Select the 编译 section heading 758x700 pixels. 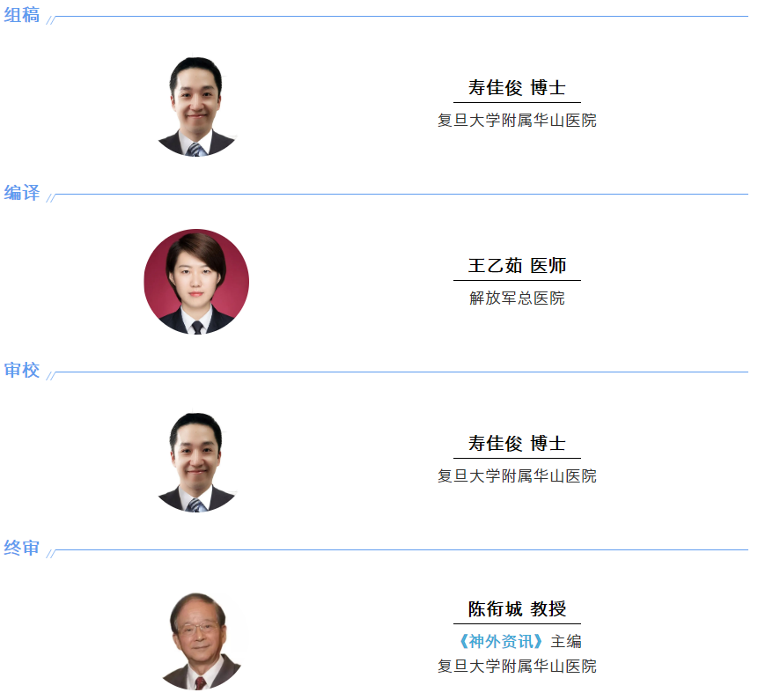click(x=21, y=193)
